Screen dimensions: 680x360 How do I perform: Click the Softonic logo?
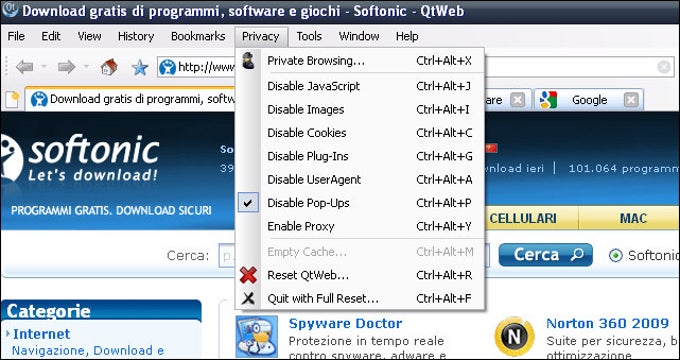(81, 158)
